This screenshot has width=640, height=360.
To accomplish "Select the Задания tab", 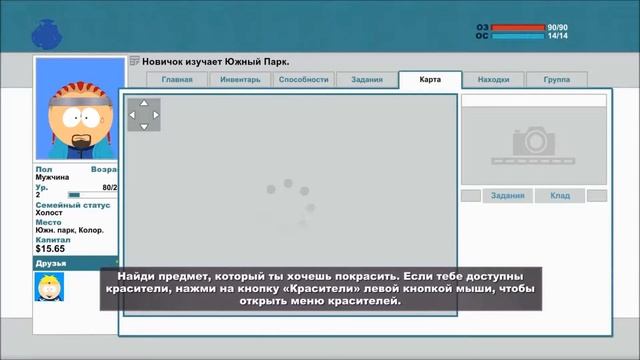I will tap(367, 80).
